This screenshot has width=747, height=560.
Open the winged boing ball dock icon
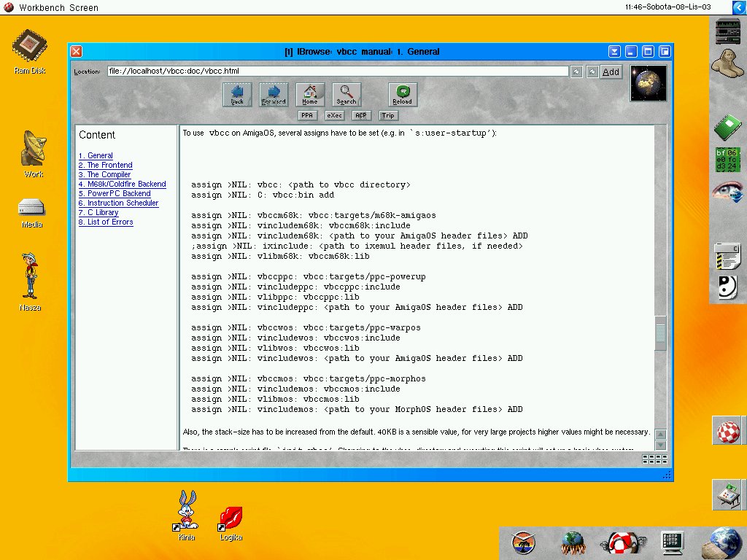click(623, 543)
